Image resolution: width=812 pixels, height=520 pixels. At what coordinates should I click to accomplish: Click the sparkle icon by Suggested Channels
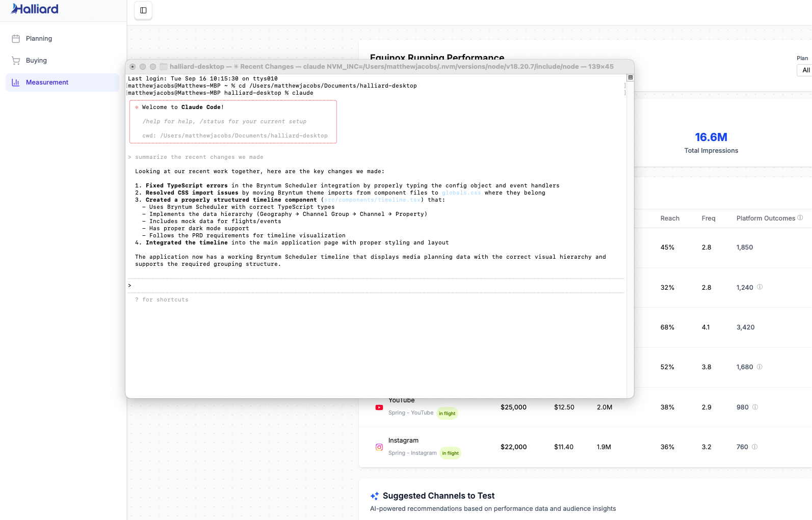click(375, 496)
